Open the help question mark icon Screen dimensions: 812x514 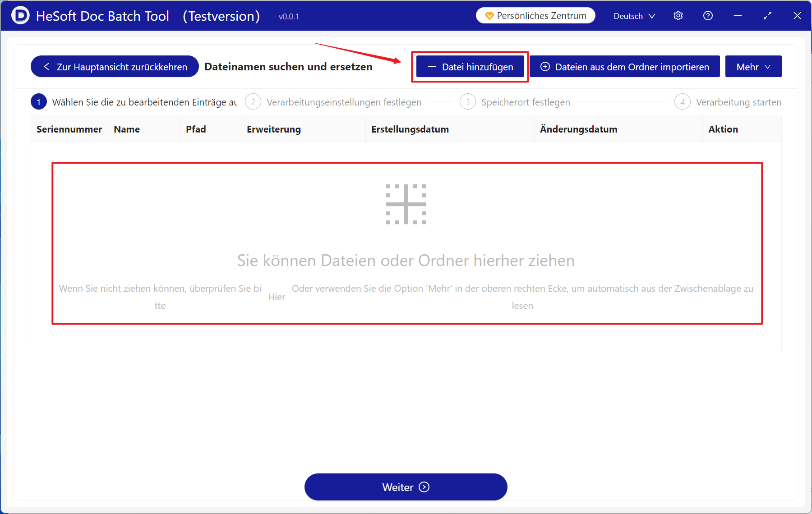708,16
